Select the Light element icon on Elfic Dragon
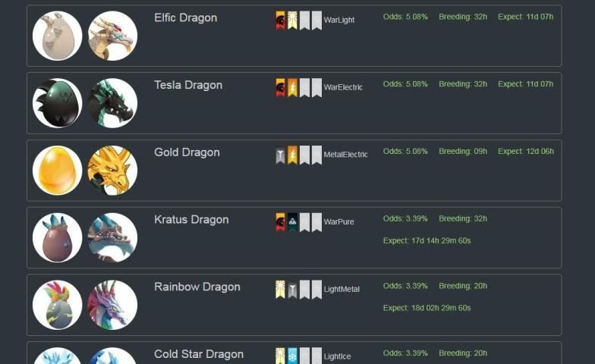The height and width of the screenshot is (364, 595). point(292,20)
